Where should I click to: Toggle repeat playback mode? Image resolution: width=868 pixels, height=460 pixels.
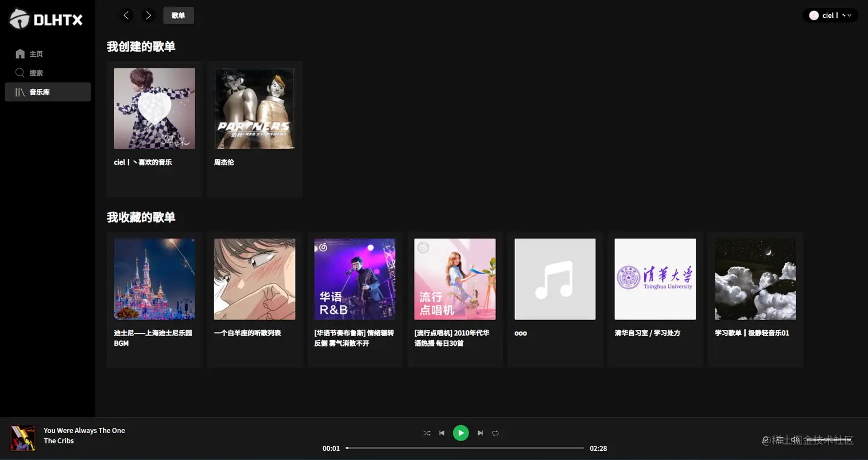click(x=495, y=433)
